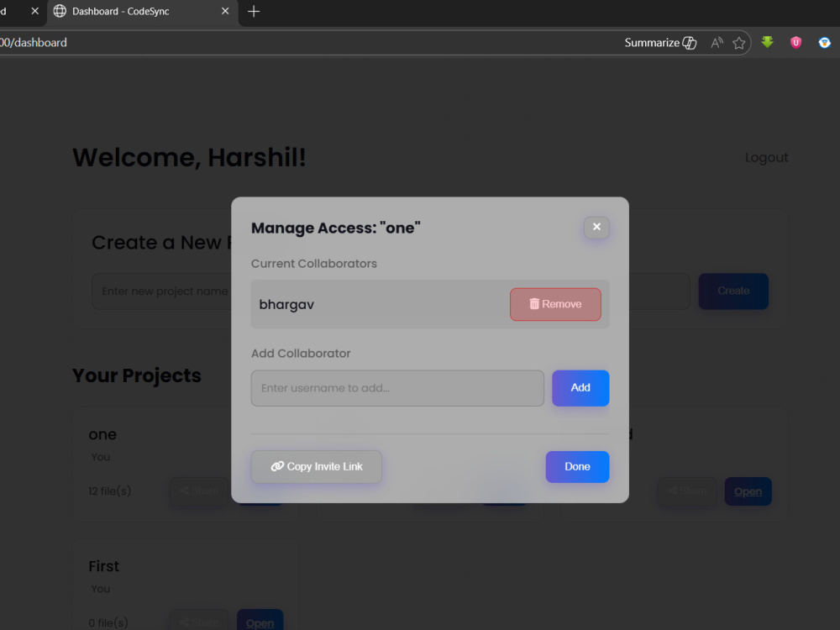Viewport: 840px width, 630px height.
Task: Open the pink shield extension icon
Action: coord(796,42)
